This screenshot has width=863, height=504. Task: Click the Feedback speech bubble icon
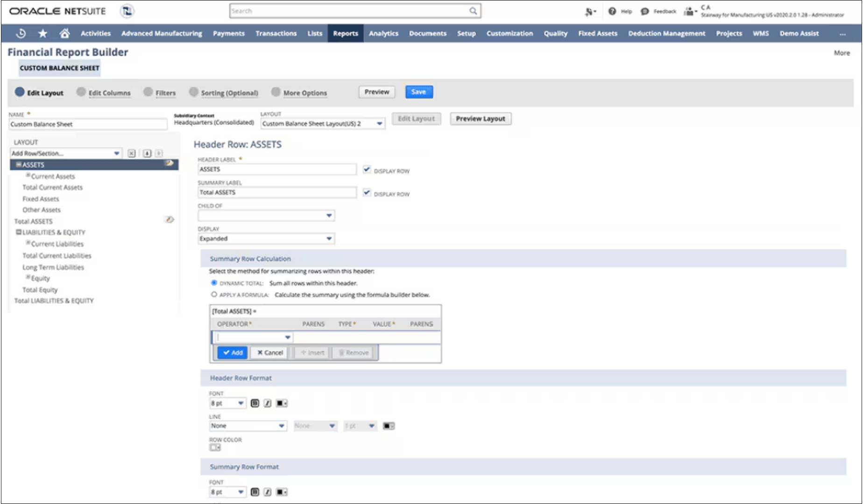644,11
